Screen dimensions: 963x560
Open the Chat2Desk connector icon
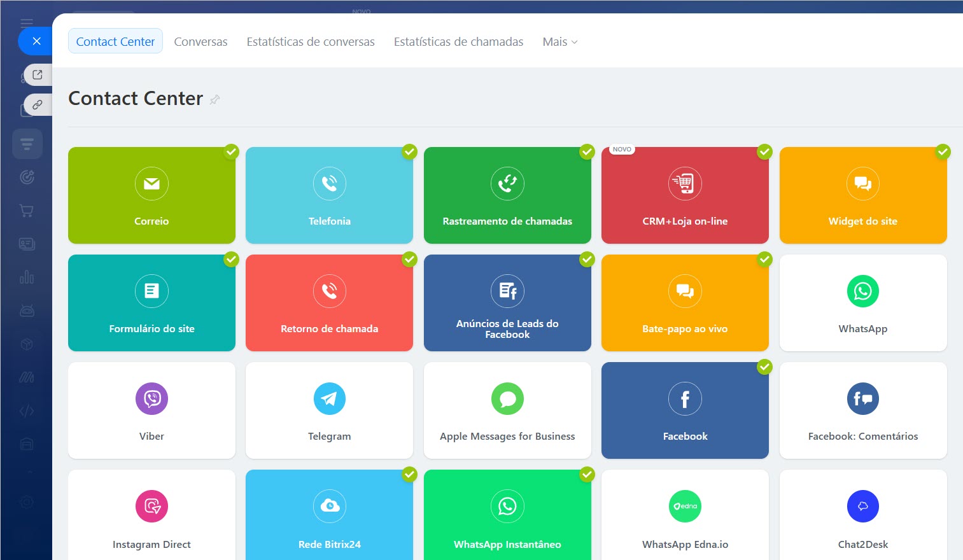[x=862, y=507]
